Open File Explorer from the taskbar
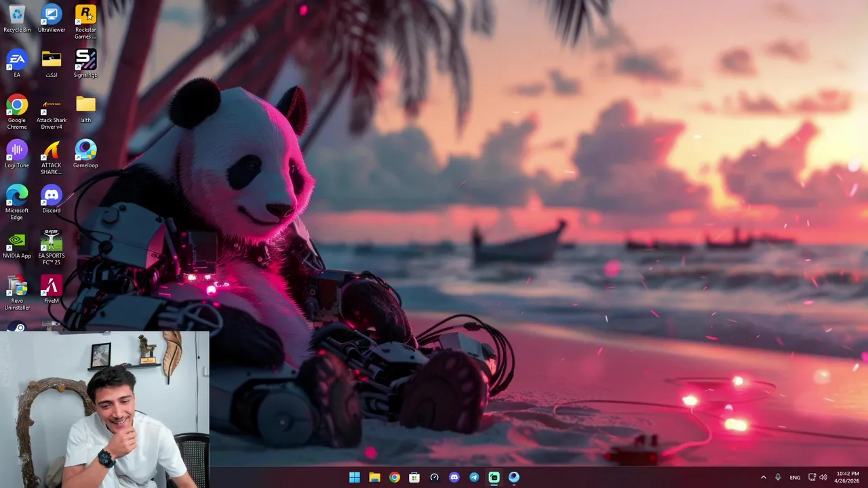Screen dimensions: 868x488 coord(374,477)
